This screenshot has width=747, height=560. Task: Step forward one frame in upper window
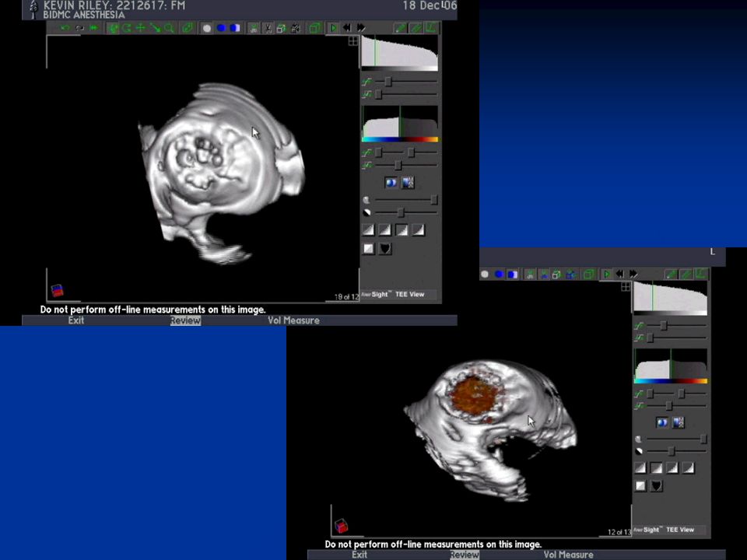[362, 28]
